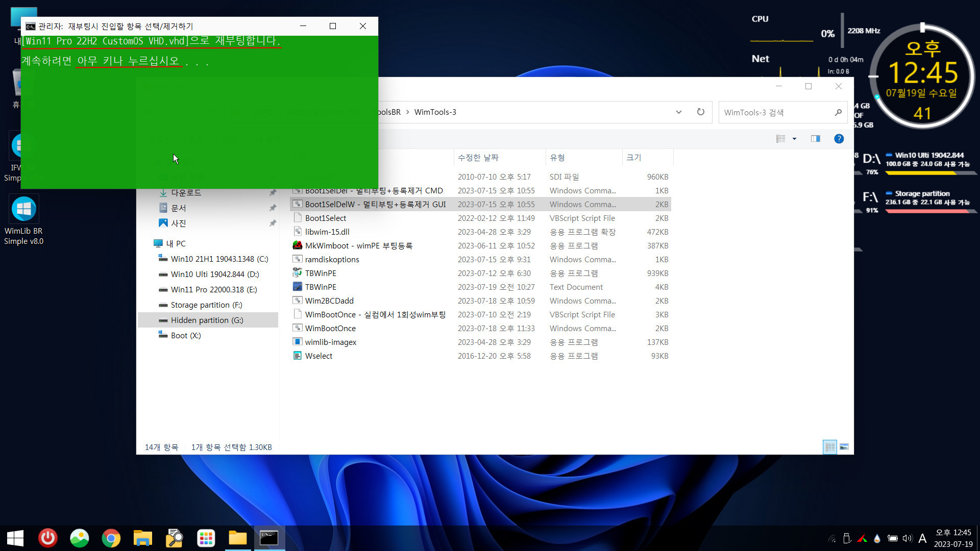Select WimBootOnce Windows Command file

tap(480, 328)
